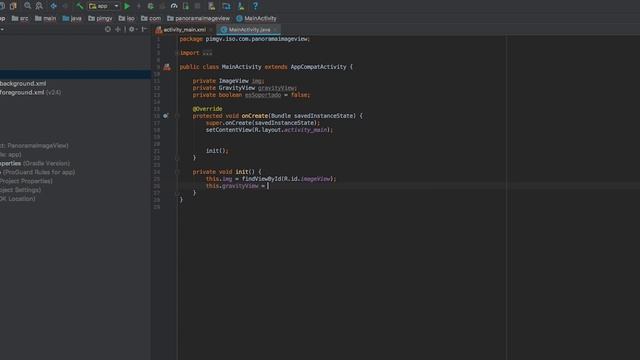
Task: Click the main breadcrumb folder
Action: pos(45,18)
